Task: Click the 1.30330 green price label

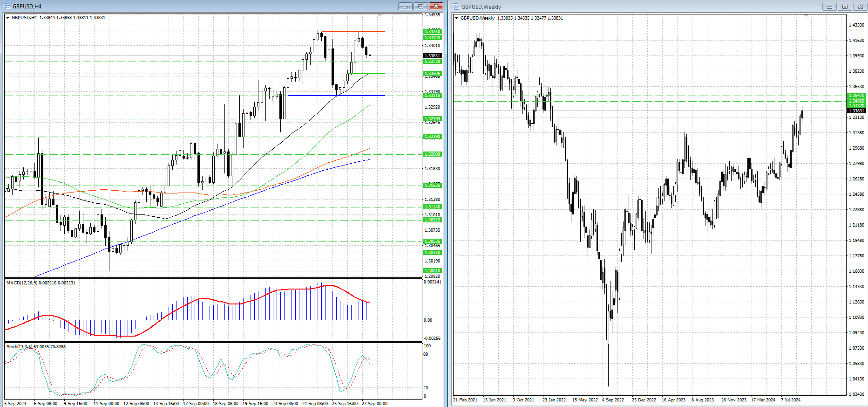Action: [x=432, y=253]
